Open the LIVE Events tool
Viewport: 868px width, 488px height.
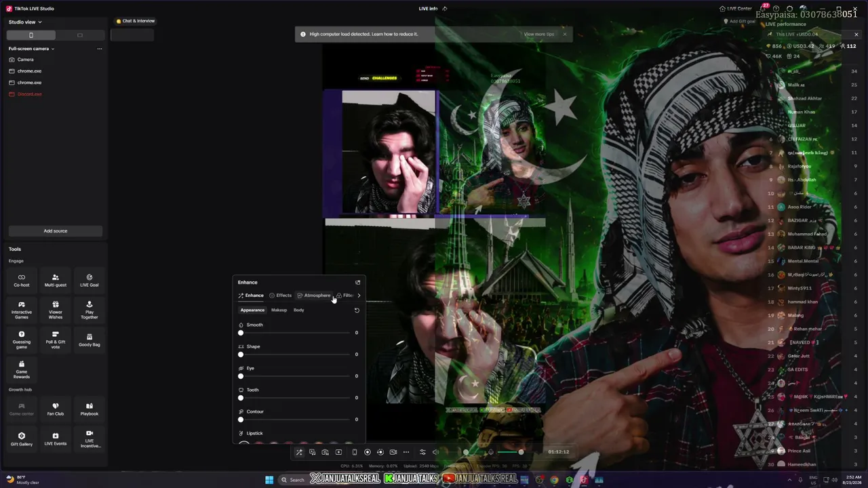click(56, 439)
